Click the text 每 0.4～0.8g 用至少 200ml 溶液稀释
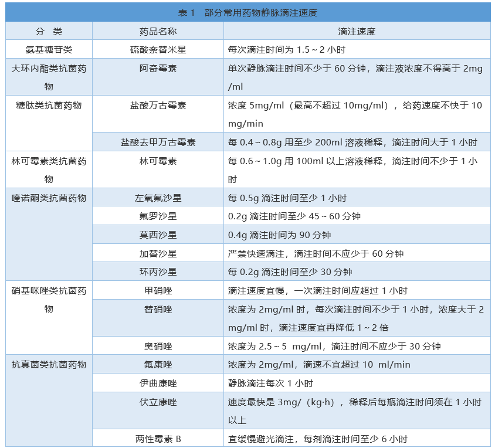 coord(306,142)
